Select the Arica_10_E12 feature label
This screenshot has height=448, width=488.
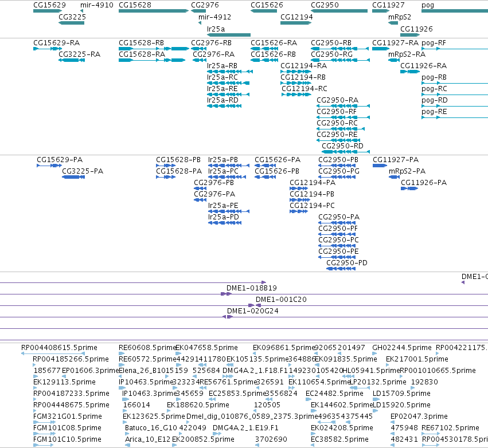[x=148, y=439]
